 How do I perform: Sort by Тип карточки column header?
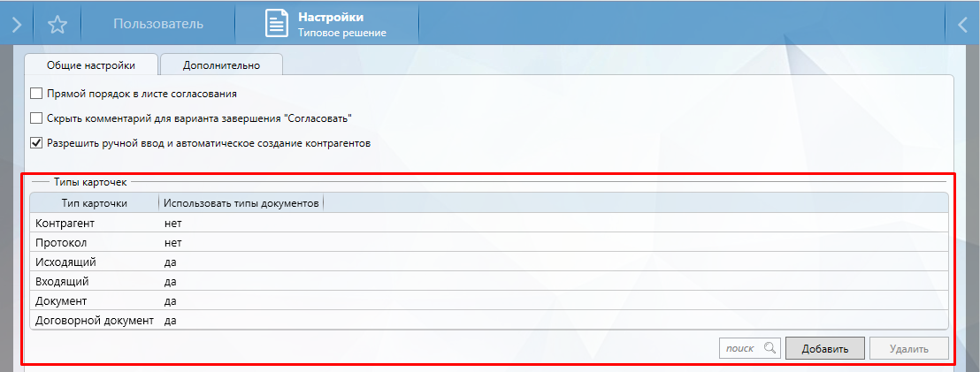[95, 203]
